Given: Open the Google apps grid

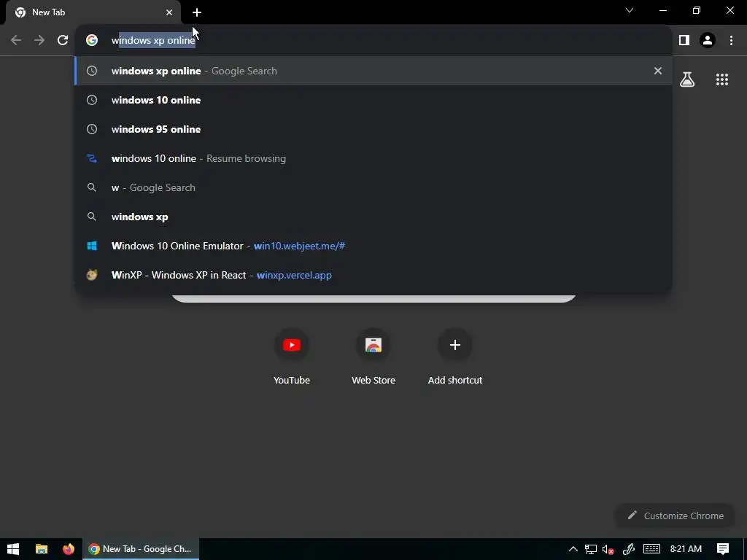Looking at the screenshot, I should 722,79.
